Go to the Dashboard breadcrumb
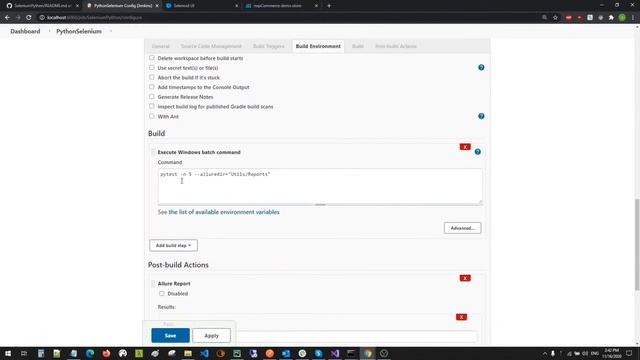The height and width of the screenshot is (360, 640). [25, 31]
